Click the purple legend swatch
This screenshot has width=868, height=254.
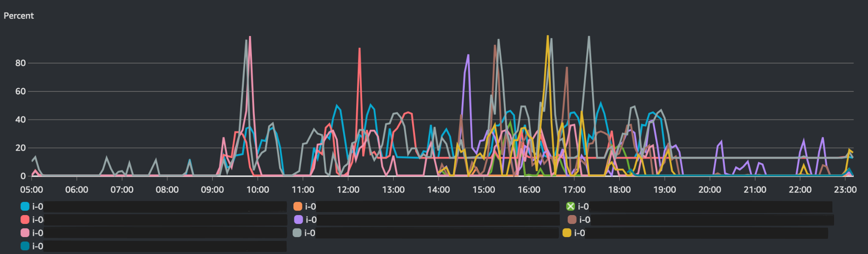(x=298, y=220)
